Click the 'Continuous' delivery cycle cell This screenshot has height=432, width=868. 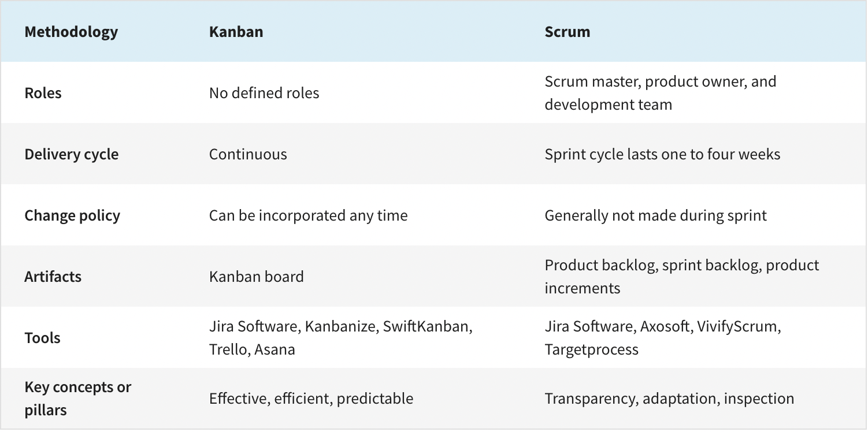tap(248, 154)
